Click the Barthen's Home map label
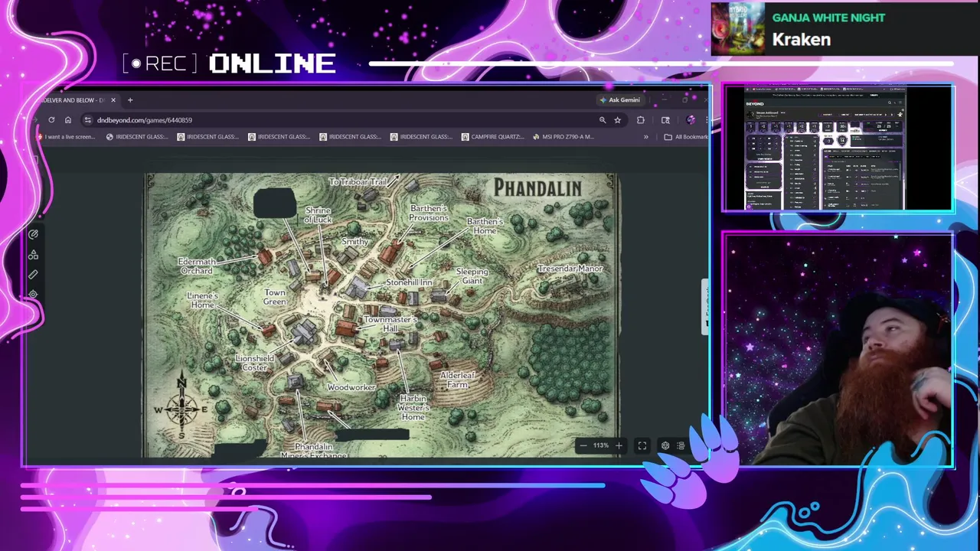The height and width of the screenshot is (551, 980). 485,226
